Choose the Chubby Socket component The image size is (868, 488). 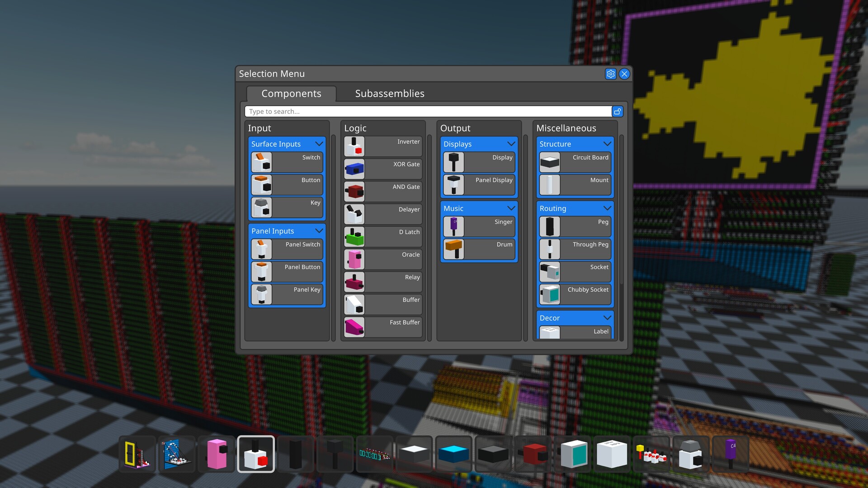(x=575, y=294)
